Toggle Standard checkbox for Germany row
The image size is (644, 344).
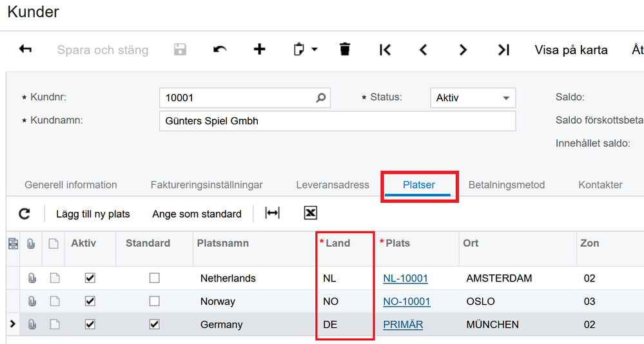154,325
